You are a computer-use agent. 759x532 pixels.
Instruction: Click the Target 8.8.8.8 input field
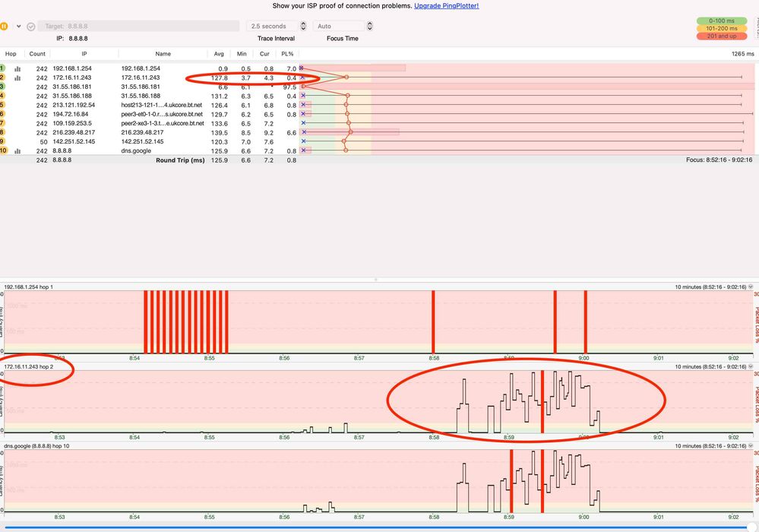click(139, 26)
